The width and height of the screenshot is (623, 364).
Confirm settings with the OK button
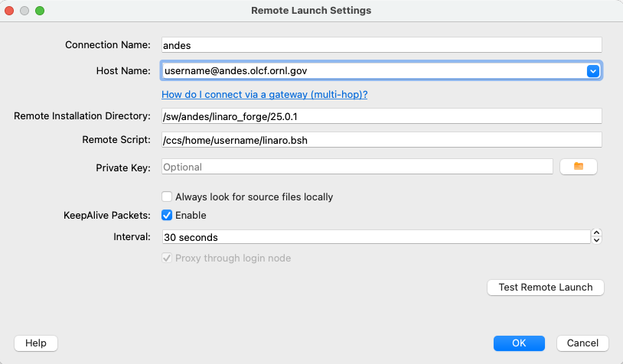519,343
